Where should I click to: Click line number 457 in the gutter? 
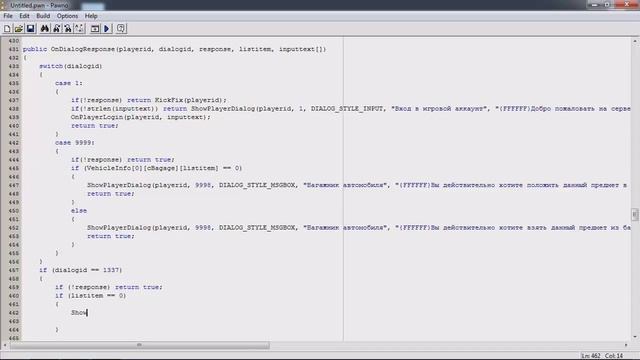click(14, 270)
